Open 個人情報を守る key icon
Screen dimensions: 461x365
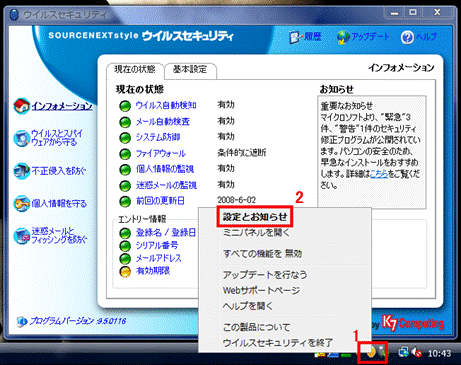tap(22, 203)
